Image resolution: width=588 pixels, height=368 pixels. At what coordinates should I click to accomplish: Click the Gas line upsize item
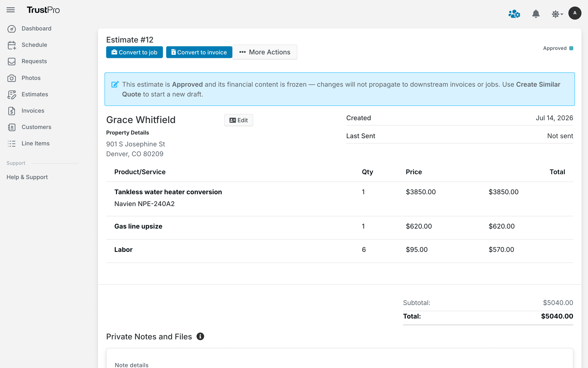138,226
